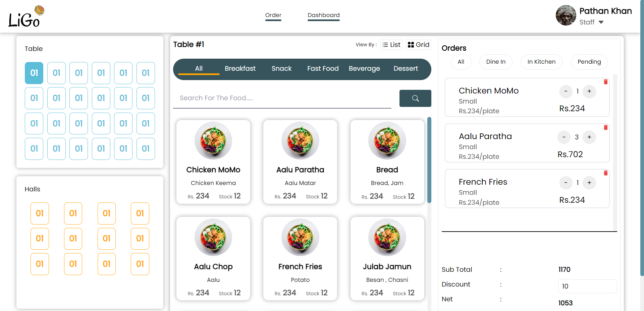Select the Dessert food category
644x311 pixels.
pyautogui.click(x=406, y=68)
